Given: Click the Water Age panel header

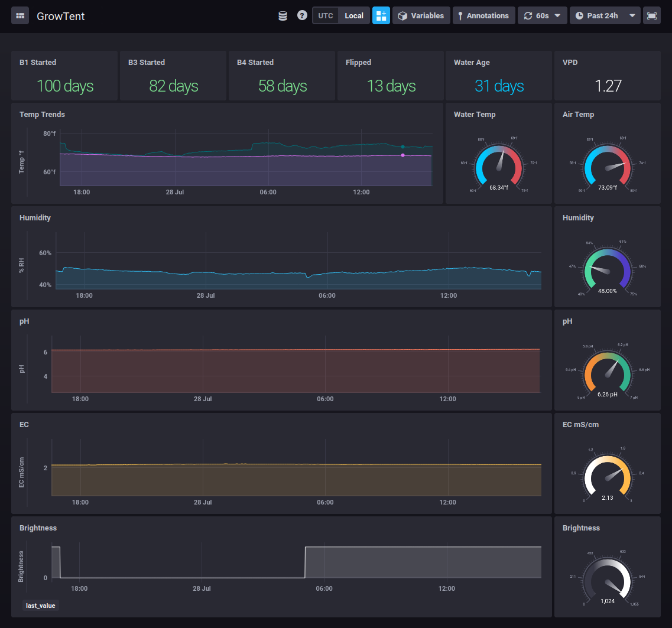Looking at the screenshot, I should 472,63.
